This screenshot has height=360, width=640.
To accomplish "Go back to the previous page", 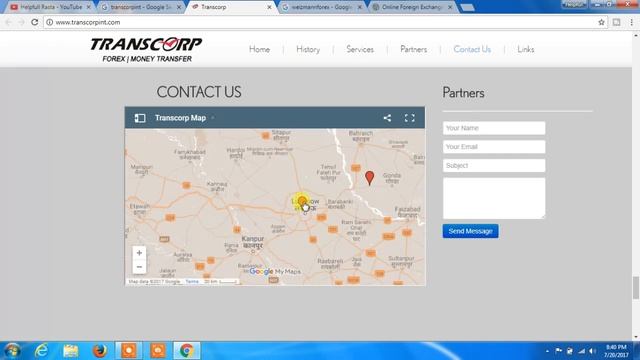I will click(x=9, y=22).
